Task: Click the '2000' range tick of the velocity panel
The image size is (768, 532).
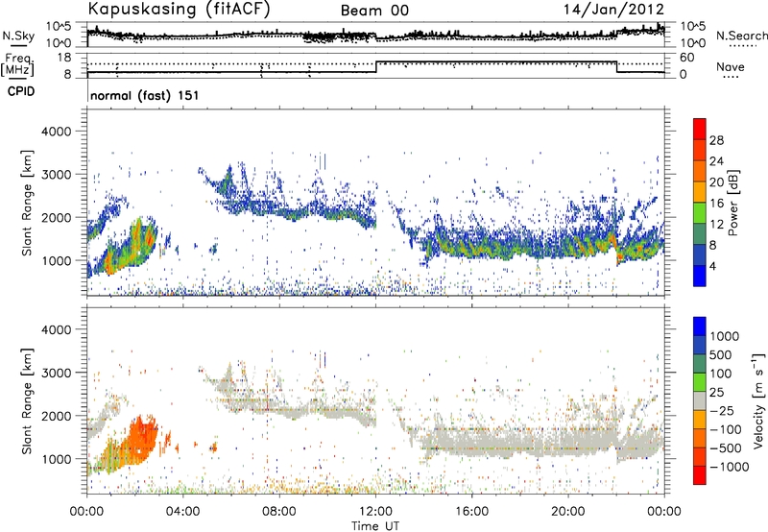Action: (x=56, y=416)
